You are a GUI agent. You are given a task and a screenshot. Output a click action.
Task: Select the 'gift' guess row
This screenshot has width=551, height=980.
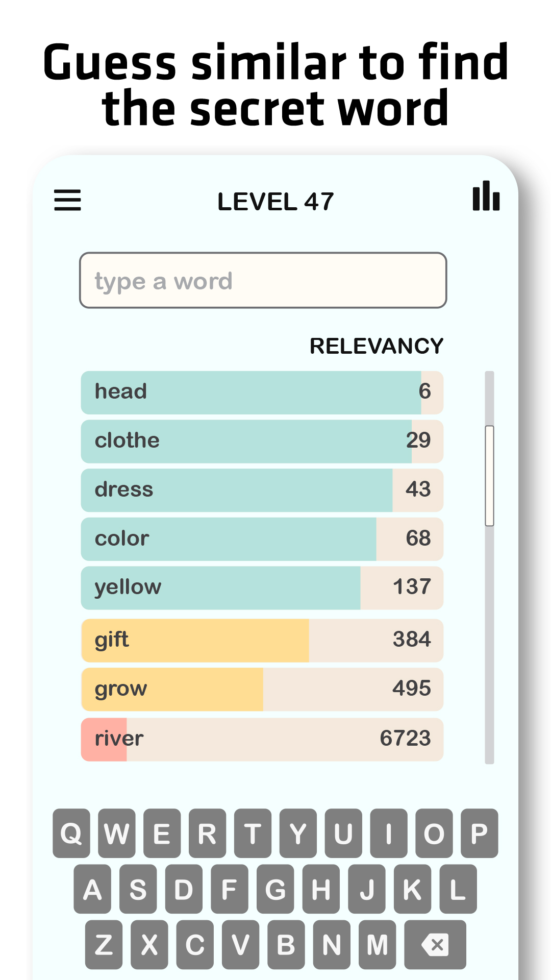click(262, 641)
